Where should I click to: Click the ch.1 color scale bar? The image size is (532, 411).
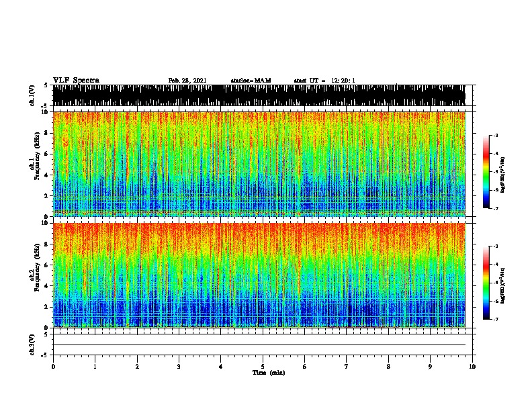tap(486, 172)
